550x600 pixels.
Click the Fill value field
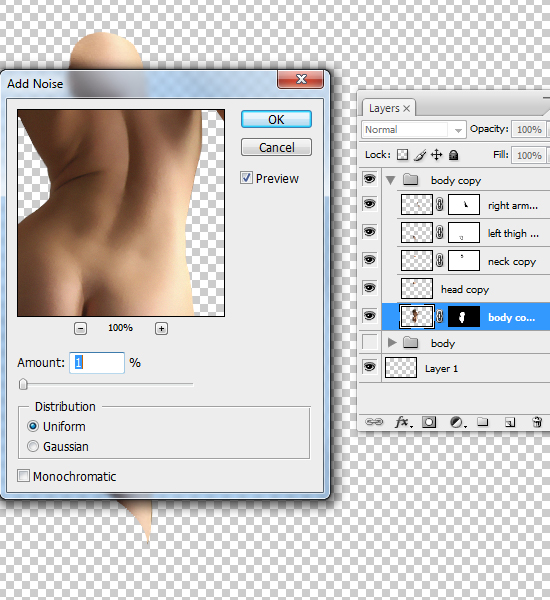[x=529, y=155]
